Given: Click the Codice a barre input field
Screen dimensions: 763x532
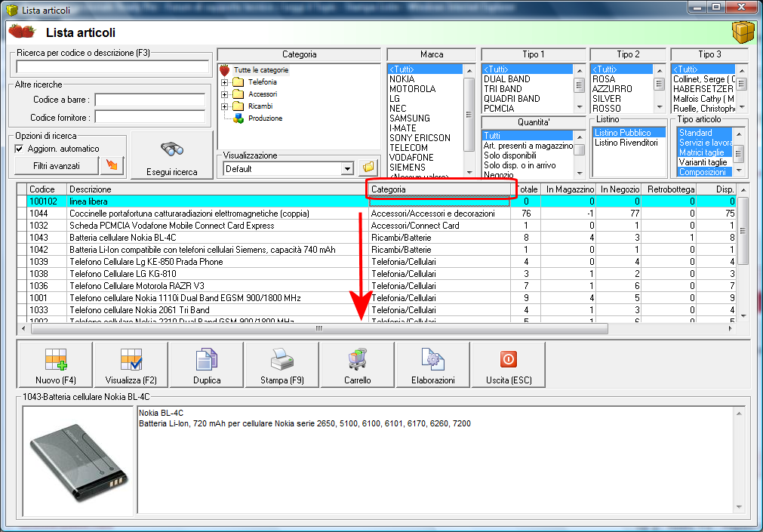Looking at the screenshot, I should pyautogui.click(x=150, y=100).
